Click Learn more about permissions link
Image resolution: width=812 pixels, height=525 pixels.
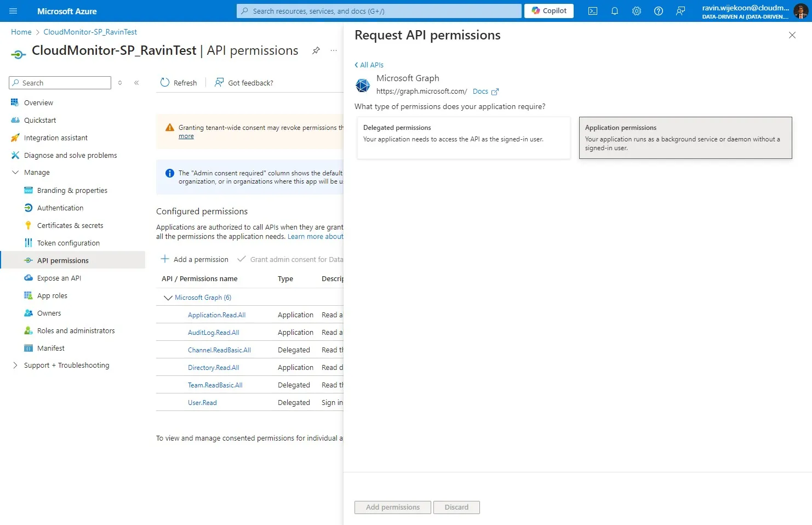pos(316,237)
